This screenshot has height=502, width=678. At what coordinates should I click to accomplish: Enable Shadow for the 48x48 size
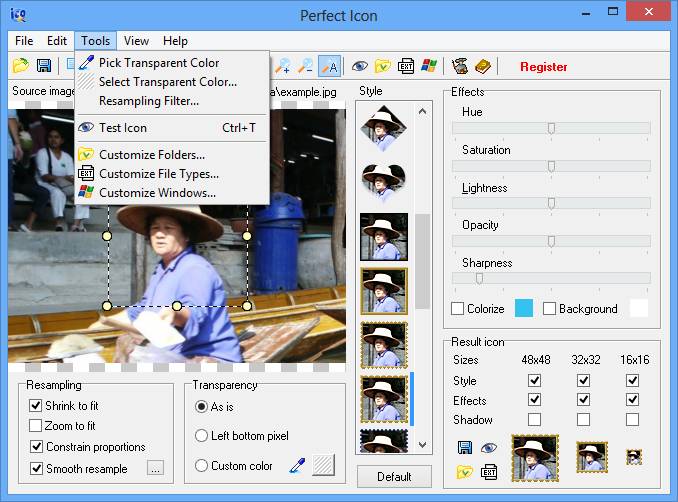point(534,420)
